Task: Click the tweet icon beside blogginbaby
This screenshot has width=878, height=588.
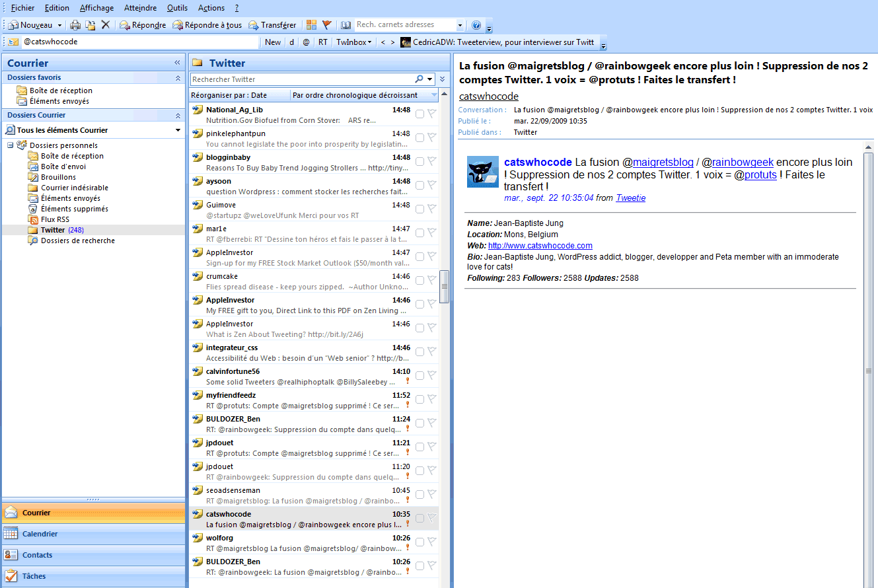Action: [x=197, y=157]
